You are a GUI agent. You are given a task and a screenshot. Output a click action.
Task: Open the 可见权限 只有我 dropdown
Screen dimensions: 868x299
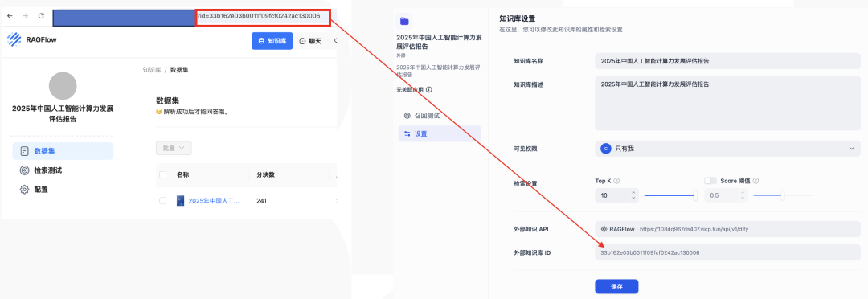pos(727,149)
